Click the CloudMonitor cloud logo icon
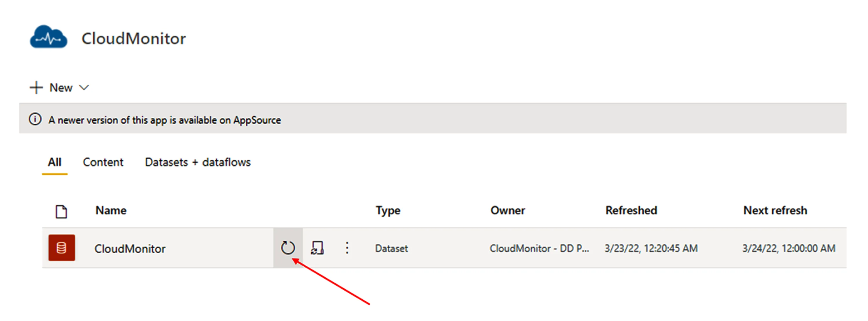This screenshot has height=321, width=868. click(x=49, y=37)
